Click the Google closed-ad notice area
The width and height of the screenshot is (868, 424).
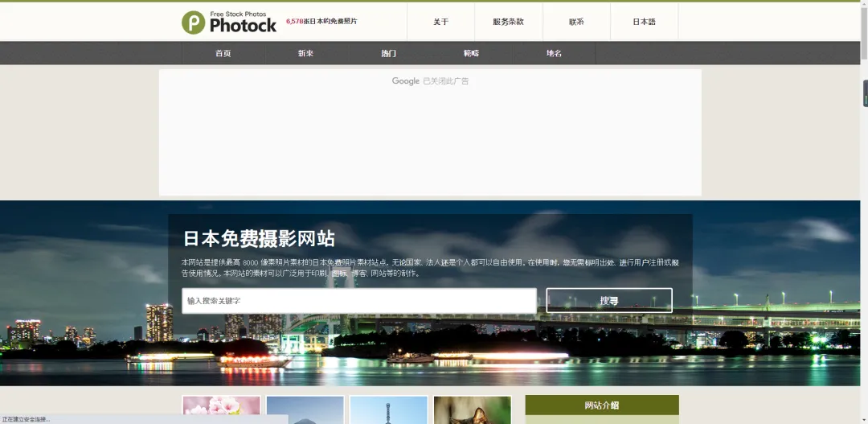430,81
